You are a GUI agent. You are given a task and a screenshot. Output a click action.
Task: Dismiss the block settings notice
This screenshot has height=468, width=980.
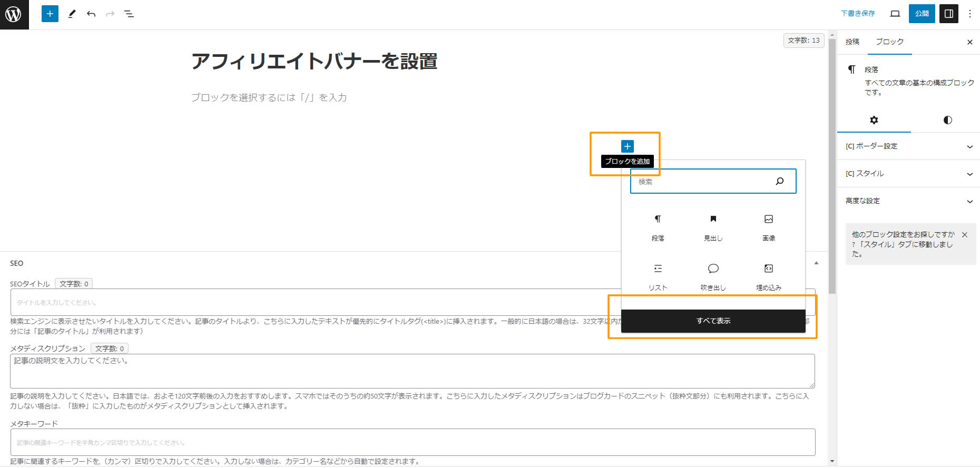point(965,235)
